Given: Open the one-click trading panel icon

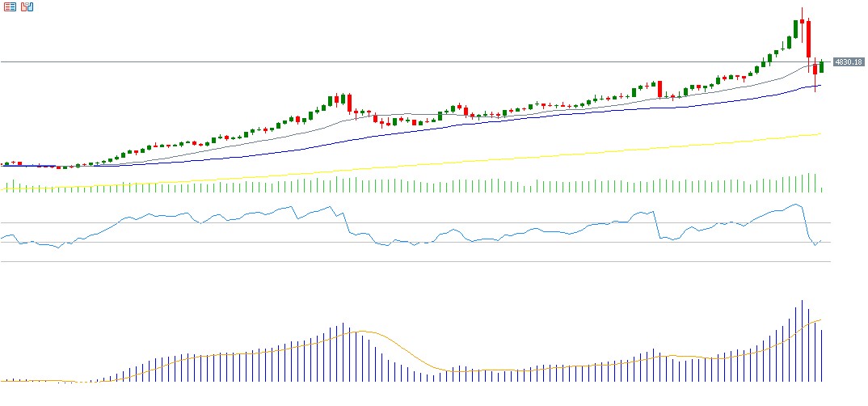Looking at the screenshot, I should (9, 7).
